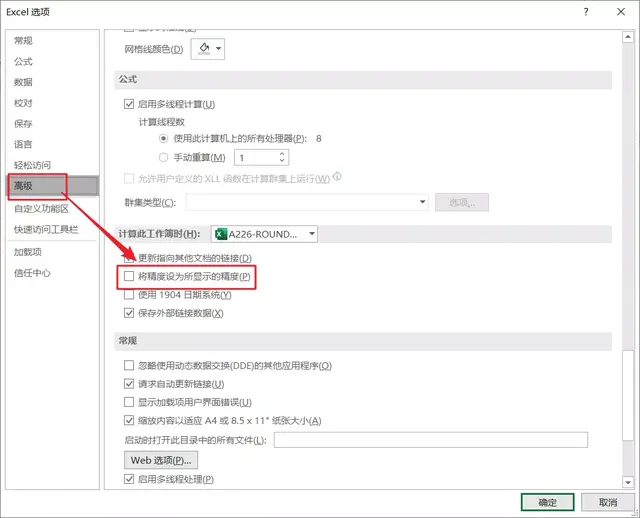640x518 pixels.
Task: Open the 群集类型 dropdown list
Action: [x=307, y=202]
